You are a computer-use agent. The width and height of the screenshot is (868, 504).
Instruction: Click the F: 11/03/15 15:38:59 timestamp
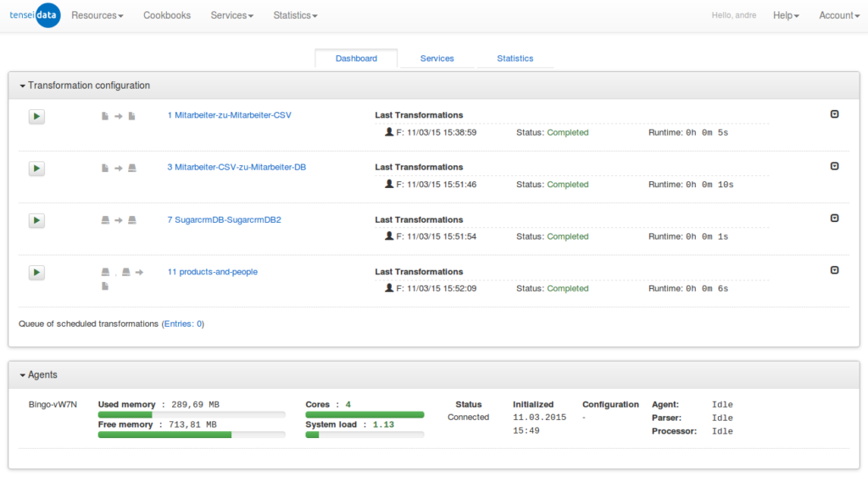[437, 132]
